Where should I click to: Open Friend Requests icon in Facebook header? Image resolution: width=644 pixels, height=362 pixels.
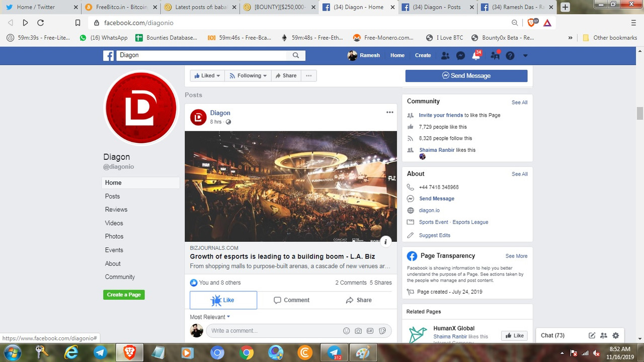pyautogui.click(x=445, y=55)
